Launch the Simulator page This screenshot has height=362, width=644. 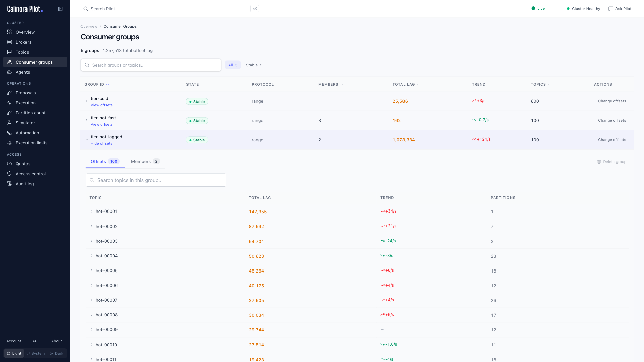coord(35,123)
